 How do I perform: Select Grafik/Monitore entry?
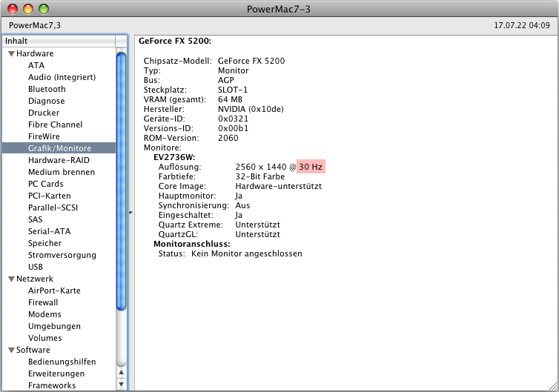click(59, 148)
